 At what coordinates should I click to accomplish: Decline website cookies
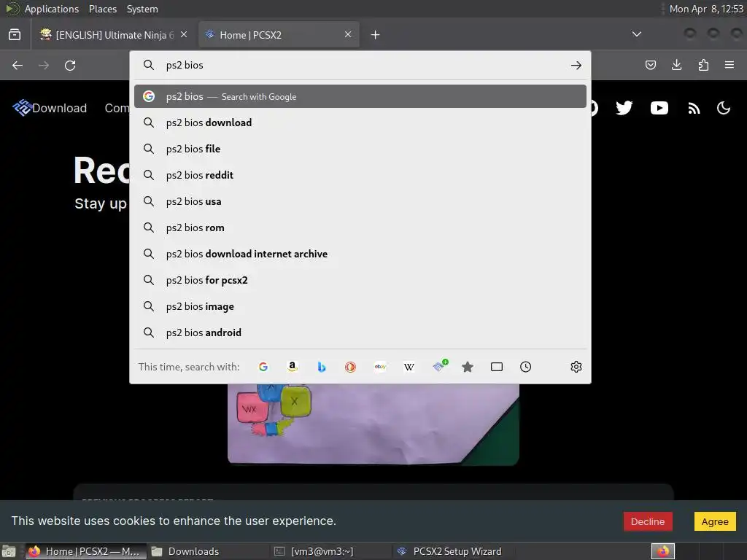pos(648,521)
